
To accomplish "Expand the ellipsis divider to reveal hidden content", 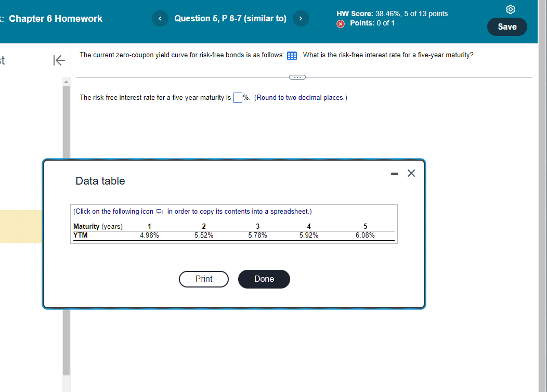I will [x=297, y=77].
